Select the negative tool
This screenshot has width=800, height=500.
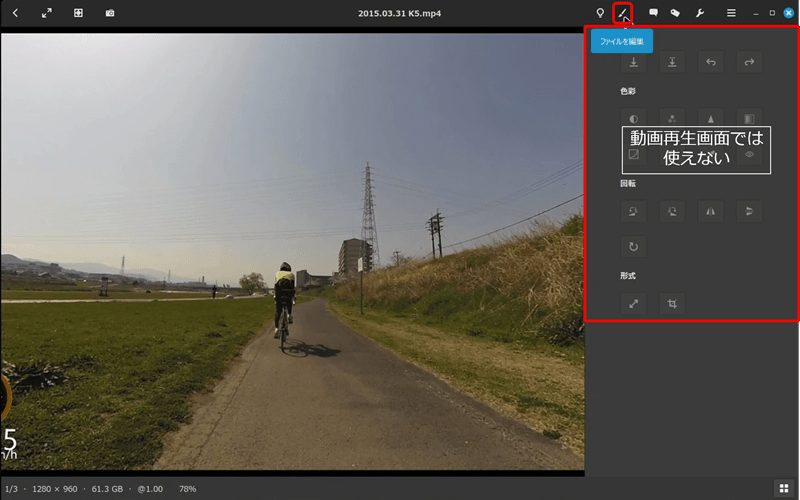tap(634, 154)
